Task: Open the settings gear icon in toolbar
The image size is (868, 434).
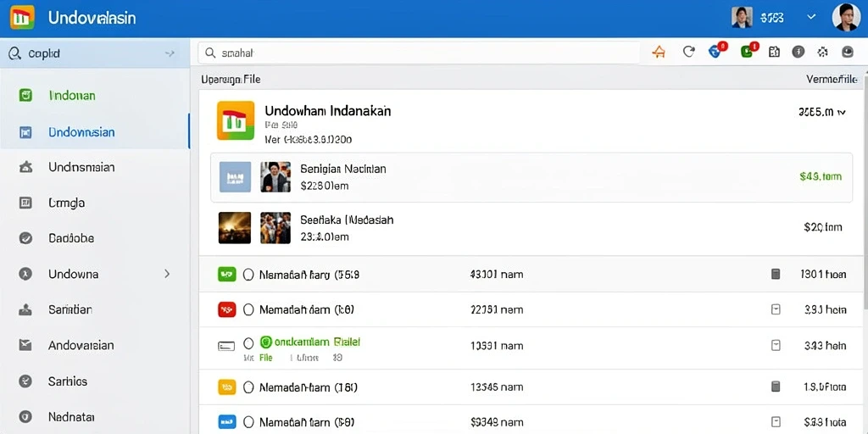Action: (822, 52)
